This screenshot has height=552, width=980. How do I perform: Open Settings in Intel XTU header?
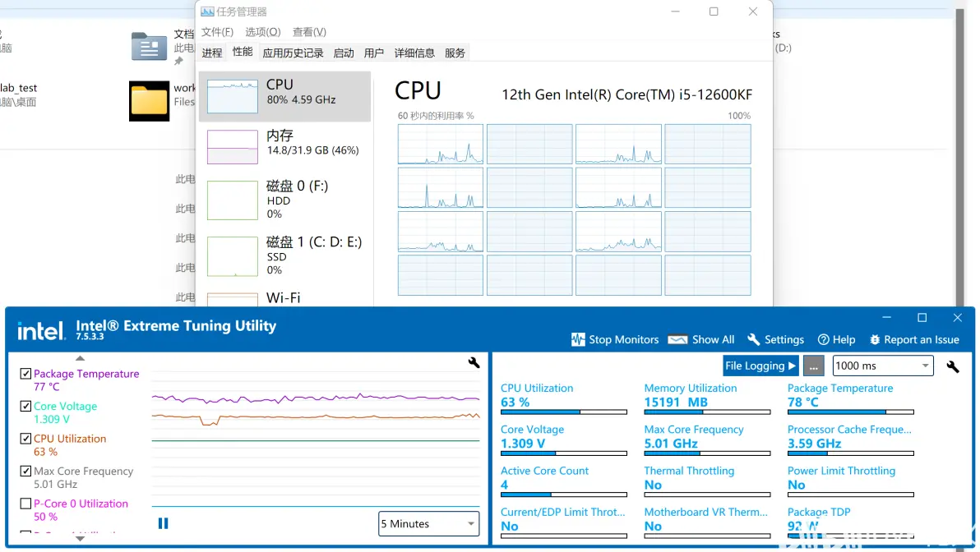click(775, 340)
